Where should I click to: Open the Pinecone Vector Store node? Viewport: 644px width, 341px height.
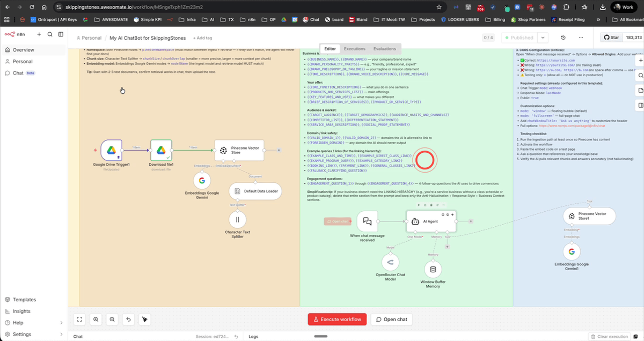click(x=238, y=150)
